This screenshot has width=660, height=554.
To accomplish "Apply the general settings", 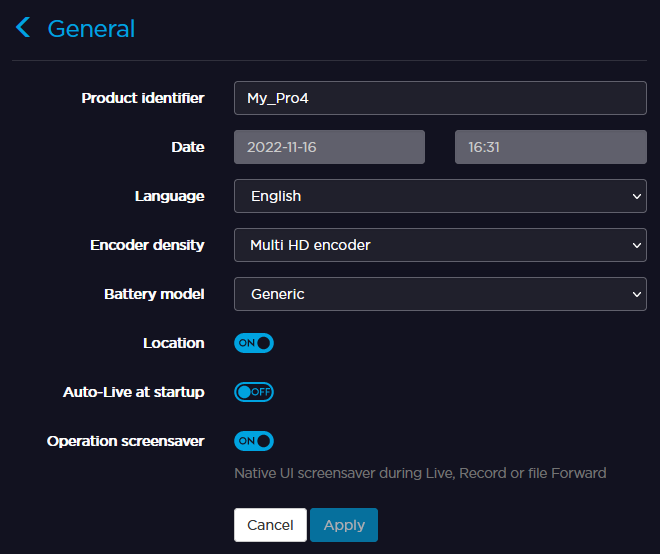I will (x=344, y=525).
